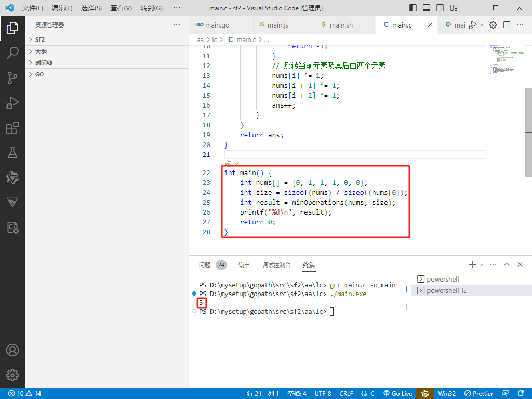This screenshot has height=399, width=532.
Task: Open the new terminal profile dropdown
Action: coord(481,265)
